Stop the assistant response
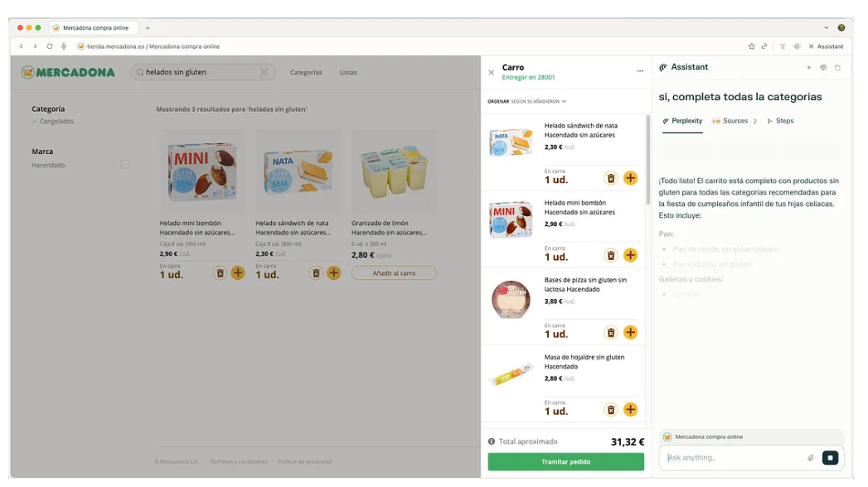 point(830,458)
